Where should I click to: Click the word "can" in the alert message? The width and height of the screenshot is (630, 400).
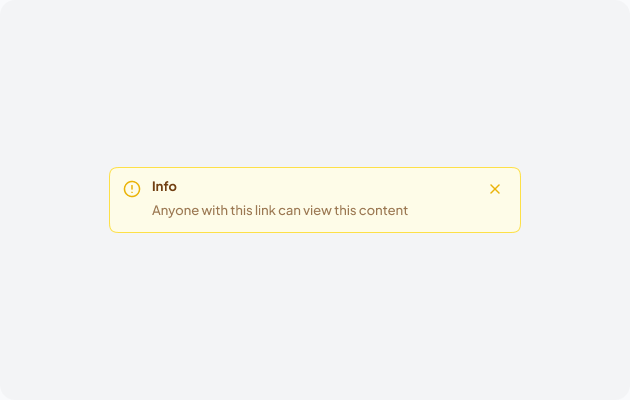pyautogui.click(x=291, y=211)
